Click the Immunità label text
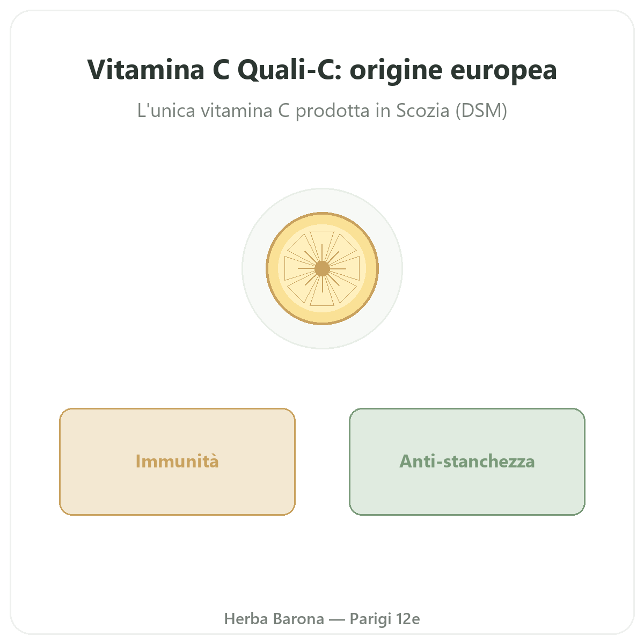 pyautogui.click(x=177, y=462)
